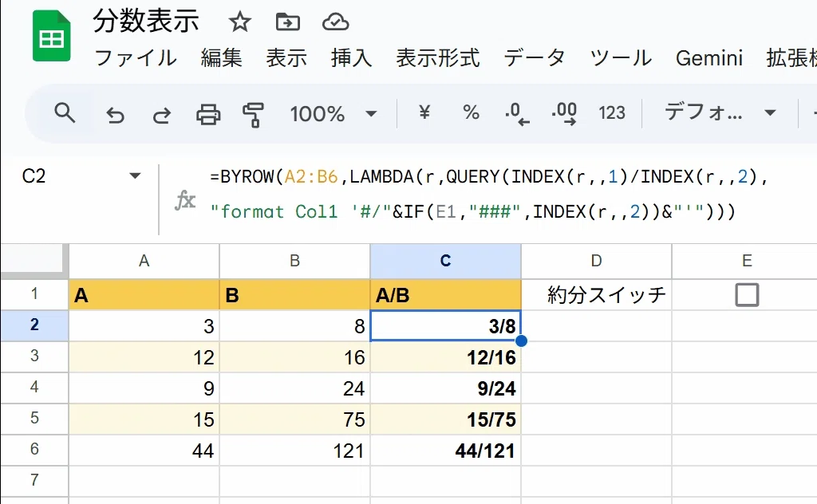Viewport: 817px width, 504px height.
Task: Apply the yen currency format
Action: (x=424, y=112)
